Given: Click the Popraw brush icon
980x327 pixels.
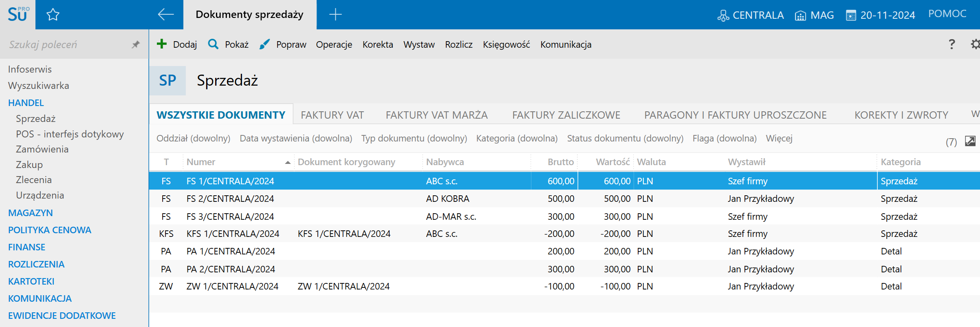Looking at the screenshot, I should tap(264, 44).
